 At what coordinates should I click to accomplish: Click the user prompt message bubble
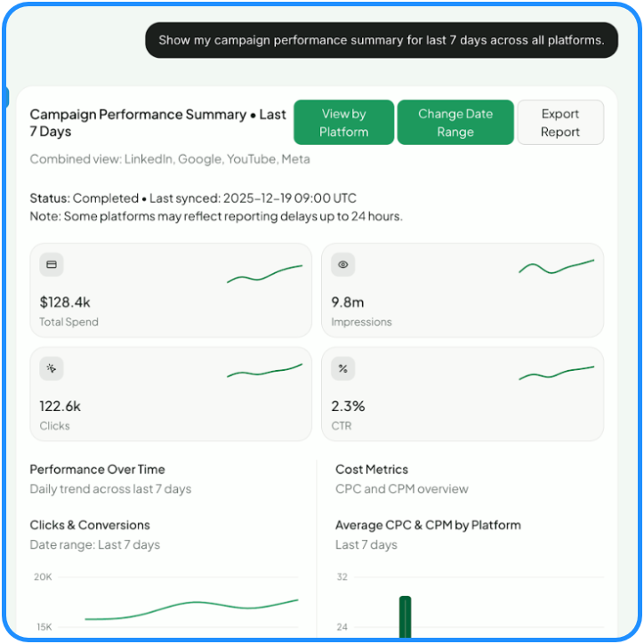coord(381,40)
